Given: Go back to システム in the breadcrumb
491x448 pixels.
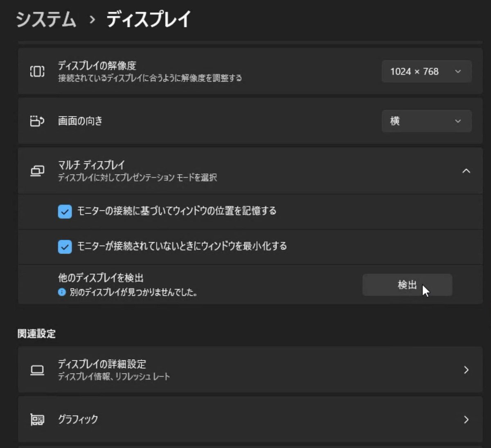Looking at the screenshot, I should (46, 19).
